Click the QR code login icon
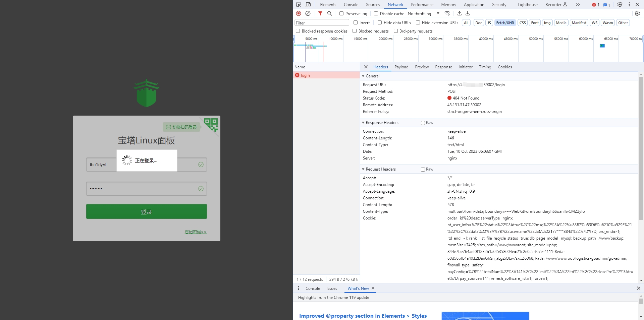 (x=211, y=125)
